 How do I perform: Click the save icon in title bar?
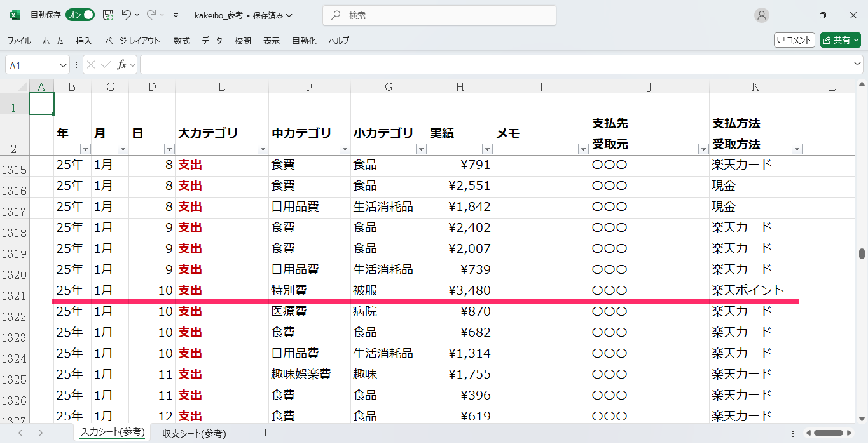(108, 15)
